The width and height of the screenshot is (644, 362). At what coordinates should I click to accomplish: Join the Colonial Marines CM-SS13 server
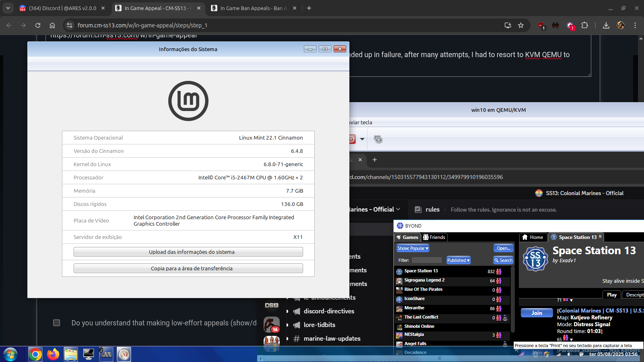(537, 313)
